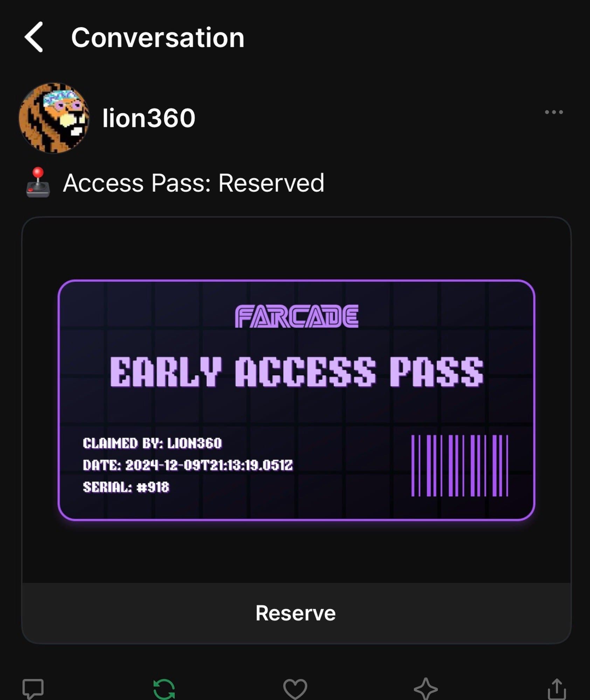The height and width of the screenshot is (700, 590).
Task: Click the Conversation header title
Action: (158, 37)
